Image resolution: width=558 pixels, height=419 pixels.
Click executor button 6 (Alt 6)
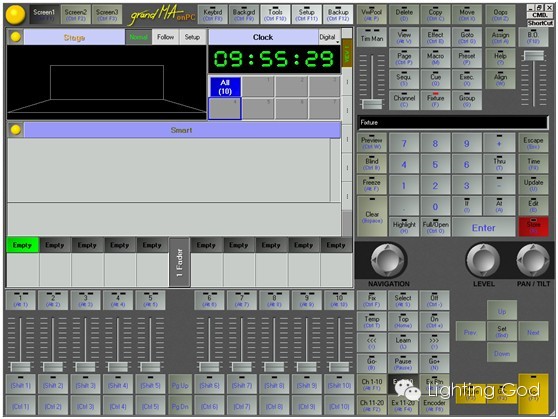click(x=209, y=300)
